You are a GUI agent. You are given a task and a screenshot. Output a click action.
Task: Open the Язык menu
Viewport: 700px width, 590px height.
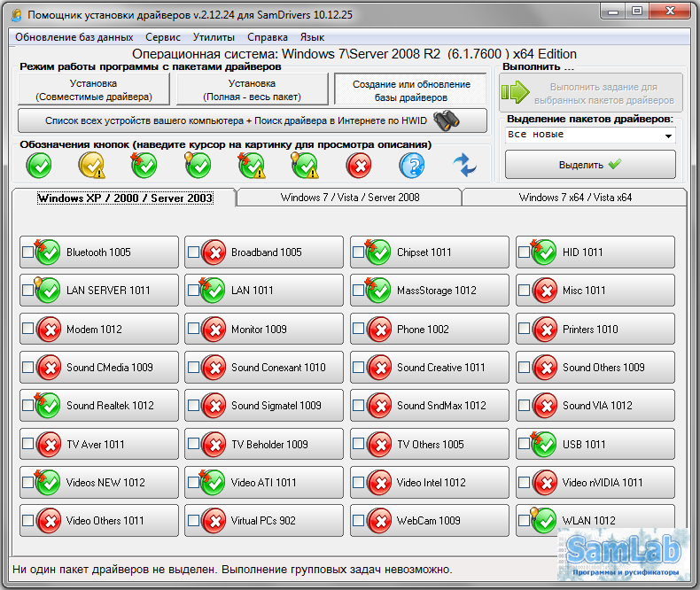312,37
